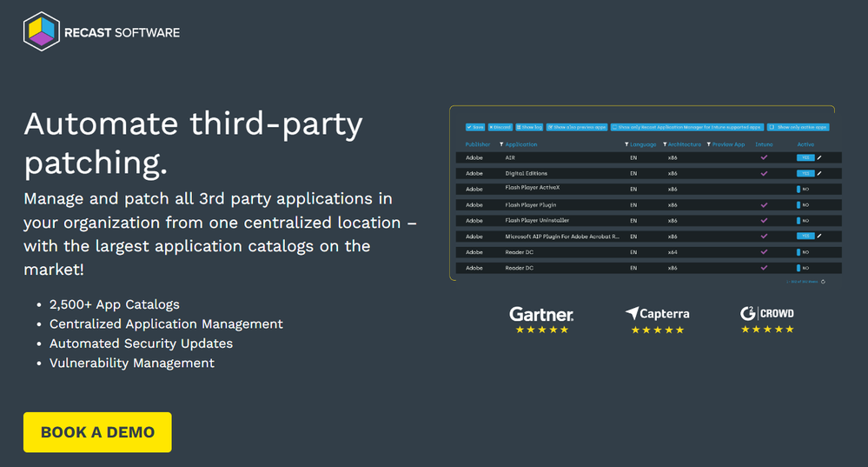Click the Gartner five-star rating
The image size is (868, 467).
tap(541, 330)
